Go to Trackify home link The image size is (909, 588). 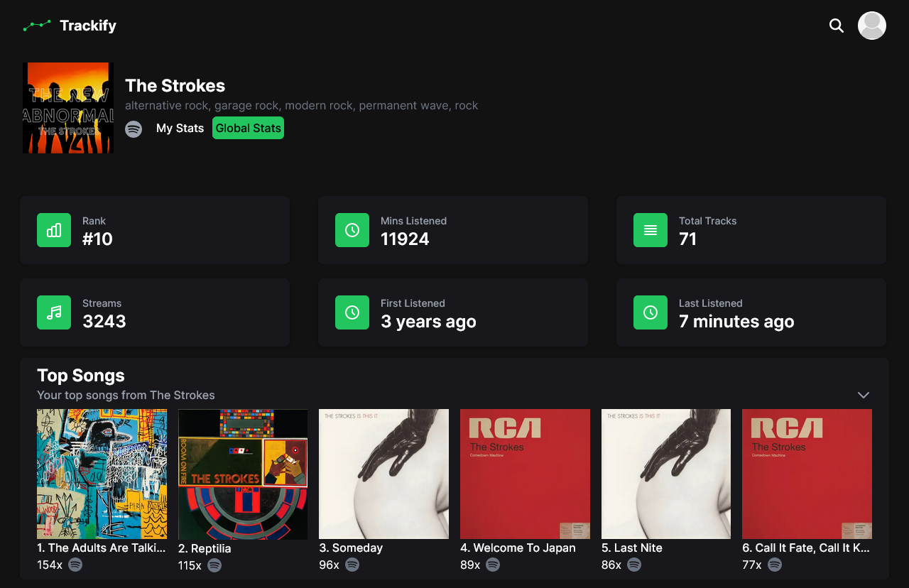[x=70, y=26]
